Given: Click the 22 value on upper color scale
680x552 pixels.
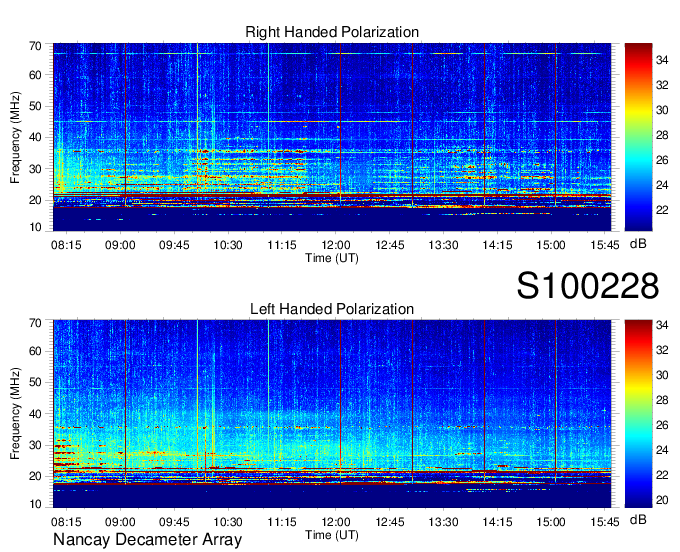Looking at the screenshot, I should 662,210.
